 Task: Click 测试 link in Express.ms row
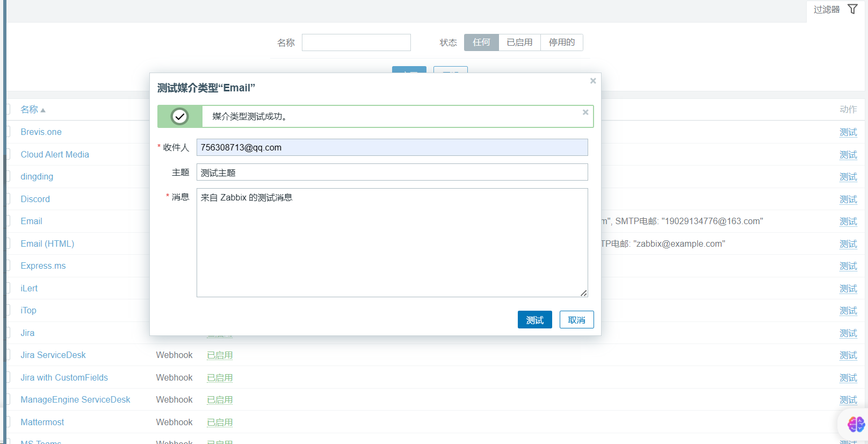(x=848, y=266)
